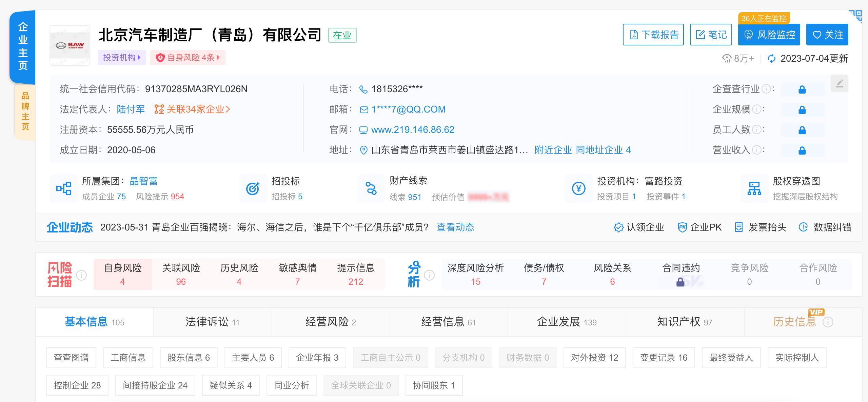Viewport: 868px width, 402px height.
Task: Click 认领企业 claim company
Action: point(639,227)
